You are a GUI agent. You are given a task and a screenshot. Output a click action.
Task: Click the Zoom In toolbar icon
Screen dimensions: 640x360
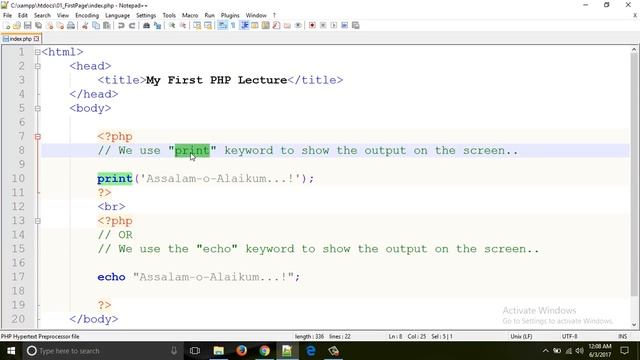click(172, 25)
